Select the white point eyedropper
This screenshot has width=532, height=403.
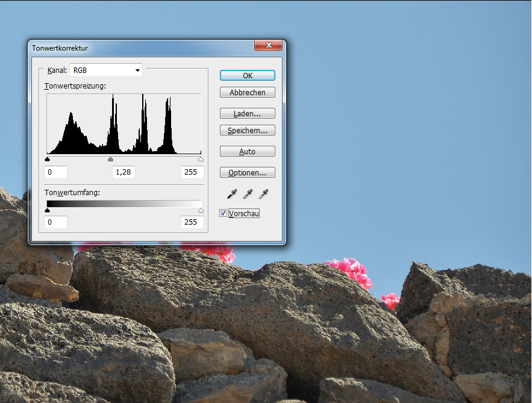263,194
